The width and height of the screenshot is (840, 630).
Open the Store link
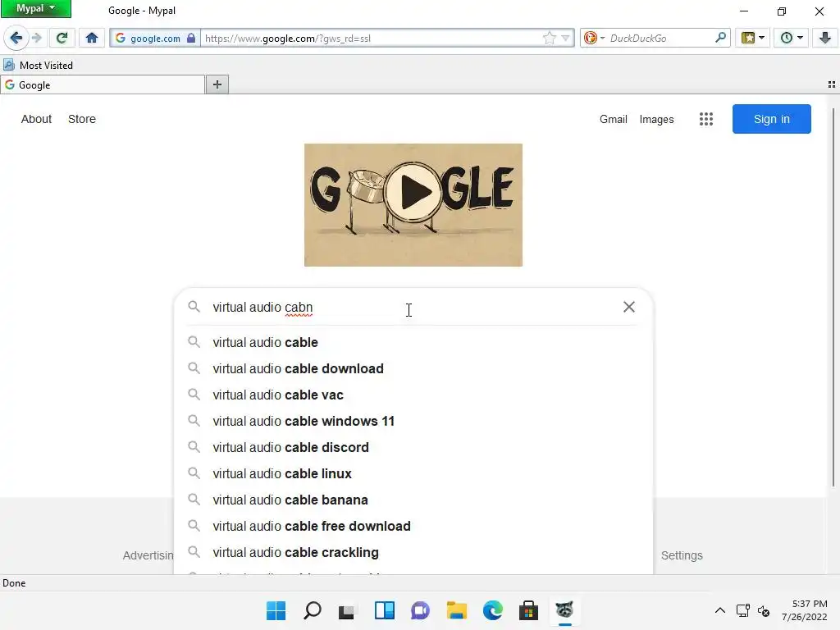click(x=82, y=119)
